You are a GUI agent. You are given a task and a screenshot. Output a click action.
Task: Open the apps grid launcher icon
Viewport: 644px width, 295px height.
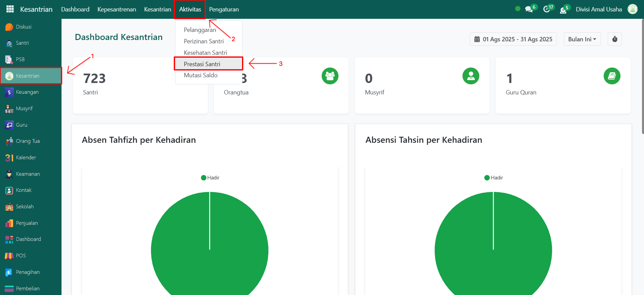point(10,9)
